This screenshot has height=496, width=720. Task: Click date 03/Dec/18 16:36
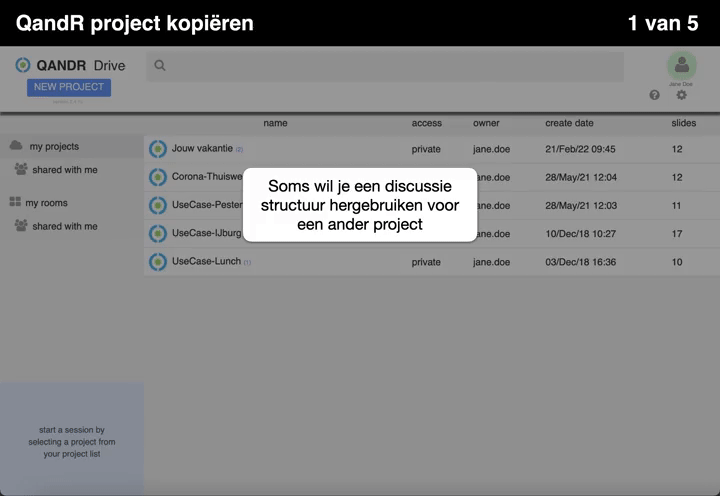[580, 262]
